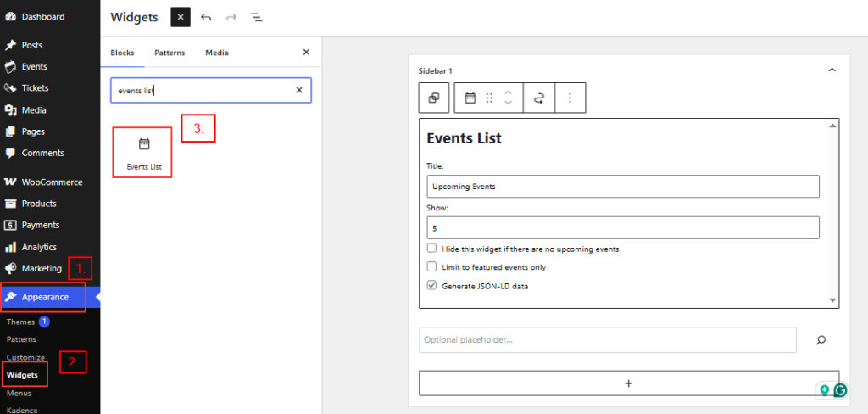Switch to the Media tab
Image resolution: width=868 pixels, height=414 pixels.
216,53
